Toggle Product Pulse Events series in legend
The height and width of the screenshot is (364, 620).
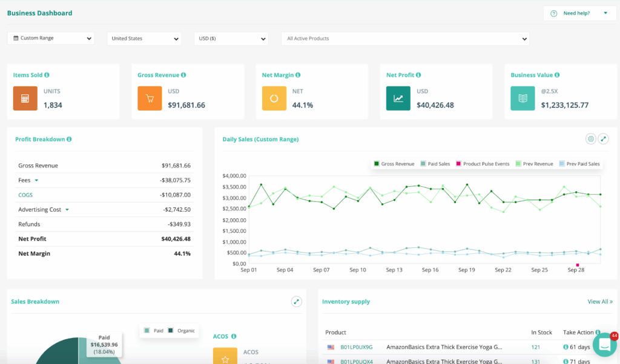click(482, 164)
